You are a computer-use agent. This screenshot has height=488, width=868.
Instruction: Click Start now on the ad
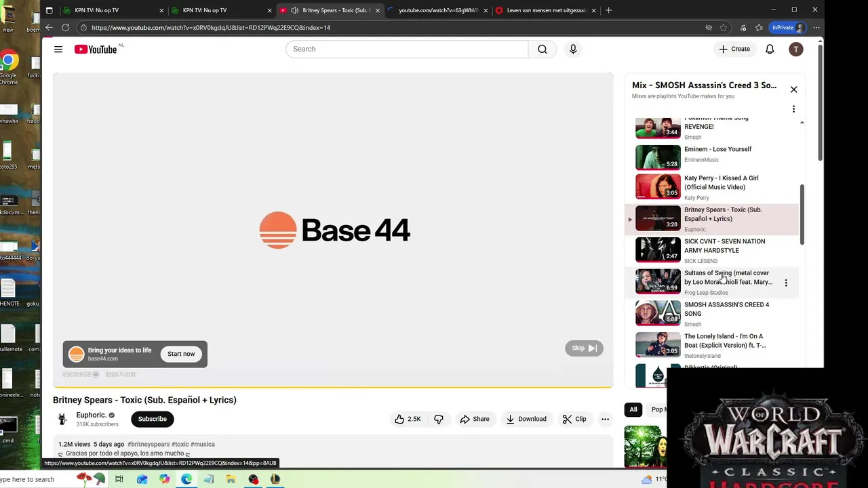(x=181, y=354)
